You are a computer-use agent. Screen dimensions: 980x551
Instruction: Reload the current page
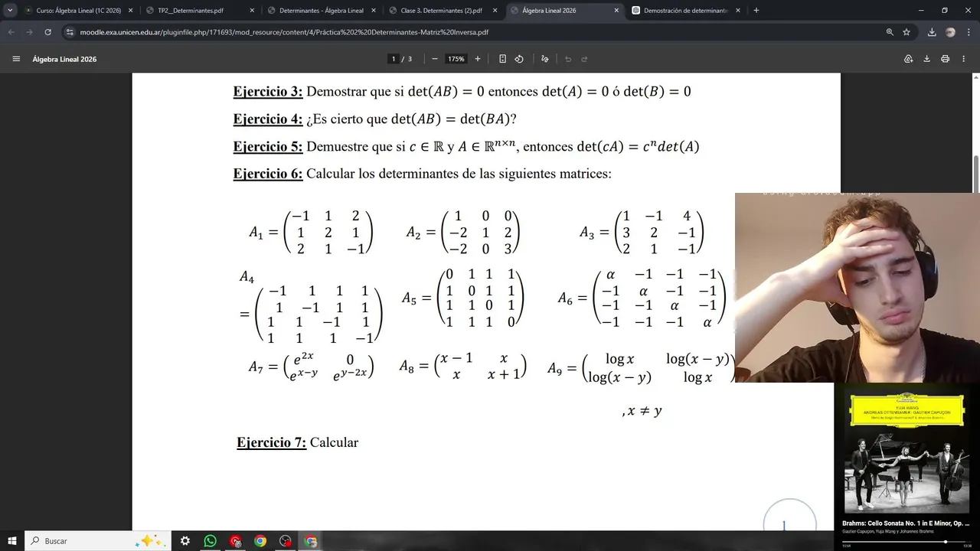(x=47, y=32)
